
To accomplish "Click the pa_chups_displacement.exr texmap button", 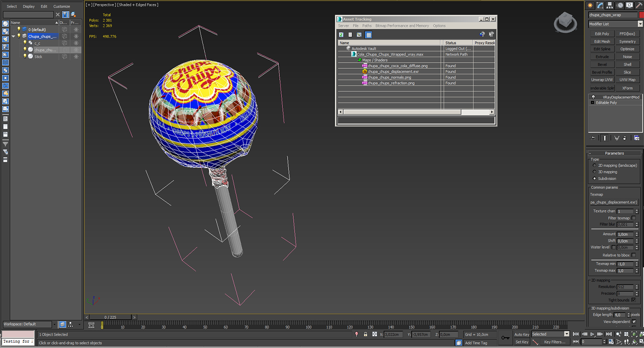I will (x=614, y=202).
